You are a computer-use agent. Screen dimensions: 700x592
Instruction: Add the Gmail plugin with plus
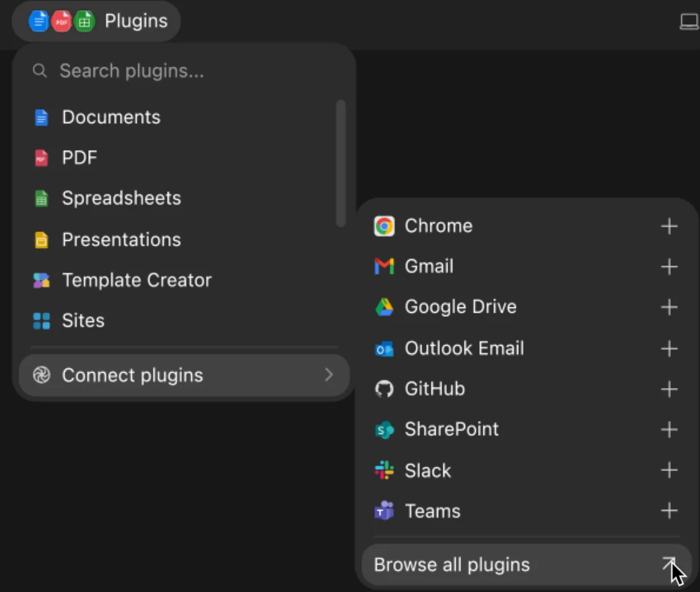point(669,267)
